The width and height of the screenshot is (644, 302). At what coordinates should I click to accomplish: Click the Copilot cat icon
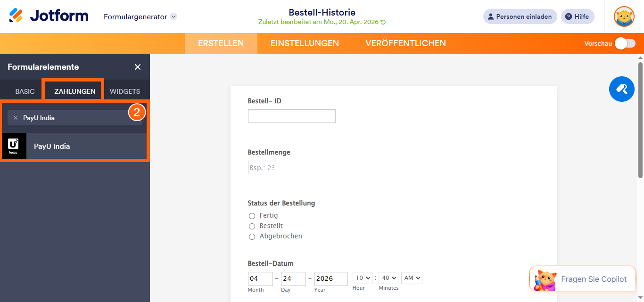(x=544, y=278)
